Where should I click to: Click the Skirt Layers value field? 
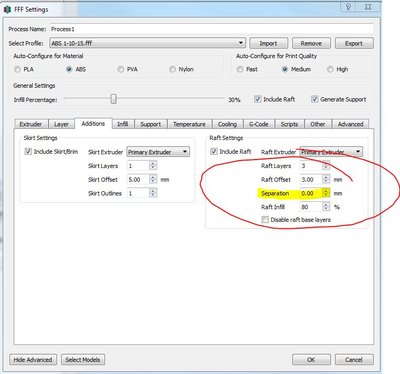[138, 166]
